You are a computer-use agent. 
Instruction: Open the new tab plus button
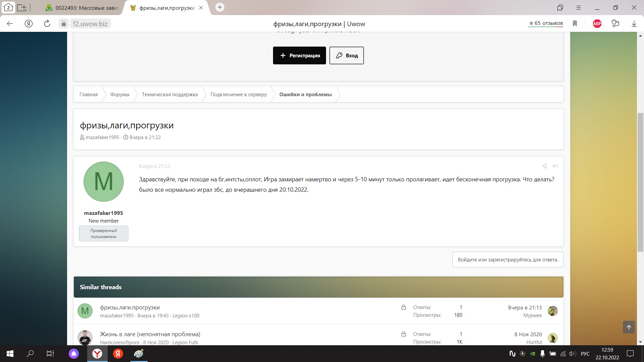tap(220, 7)
